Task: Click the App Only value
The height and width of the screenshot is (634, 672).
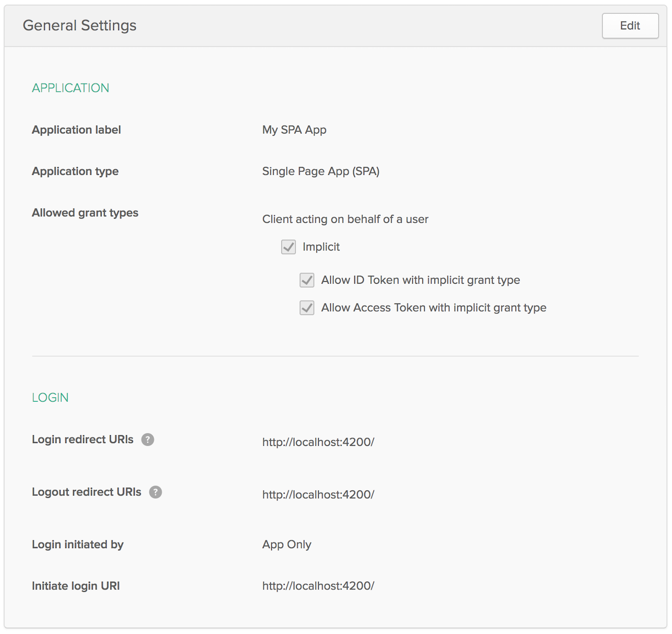Action: coord(287,545)
